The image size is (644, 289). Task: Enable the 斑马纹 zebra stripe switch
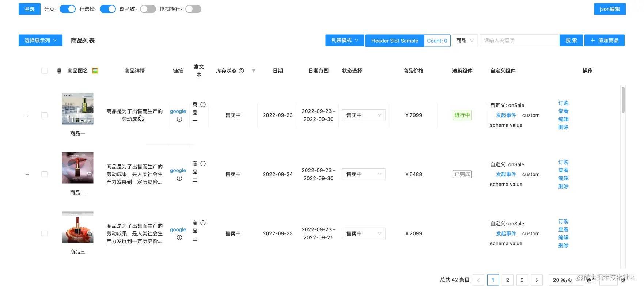point(148,9)
